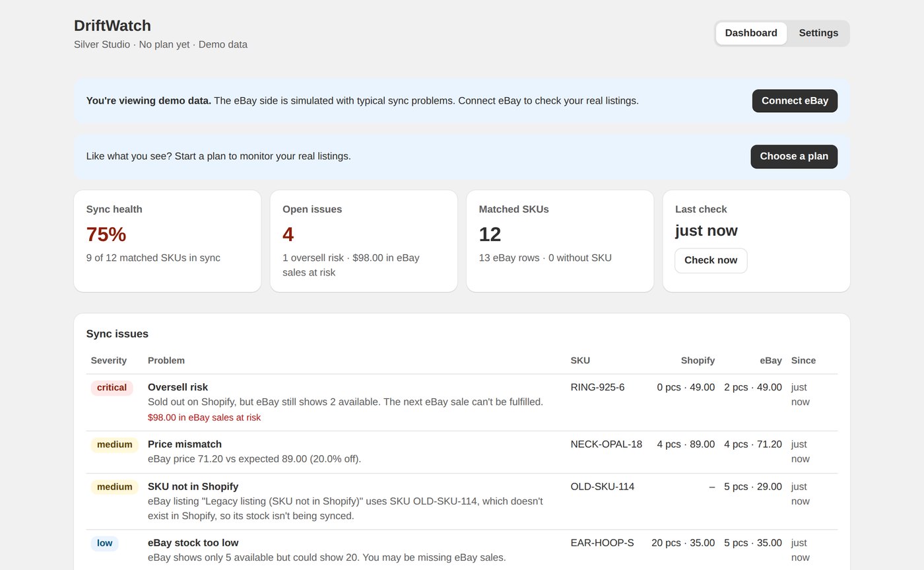Click the Matched SKUs value 12
The image size is (924, 570).
490,234
